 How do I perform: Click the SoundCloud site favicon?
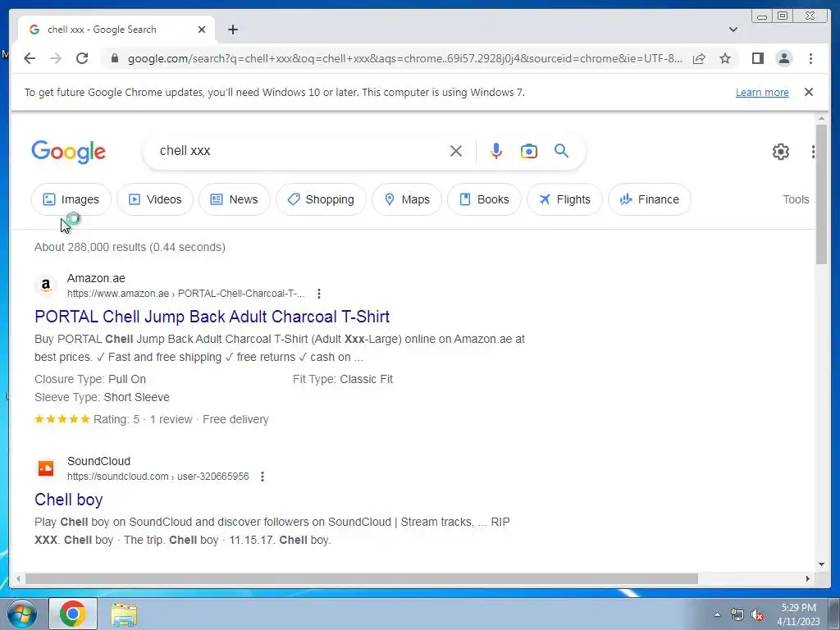pos(46,468)
